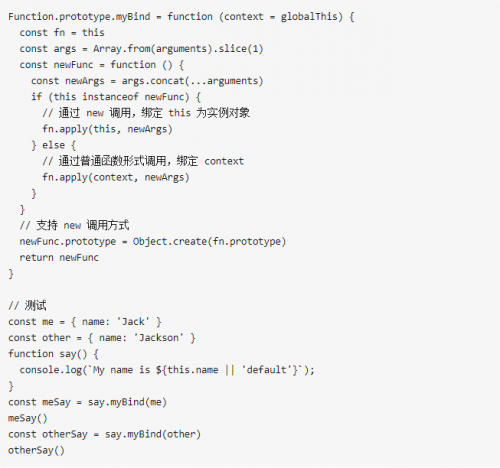The image size is (500, 468).
Task: Click the 'const fn = this' line
Action: [x=62, y=32]
